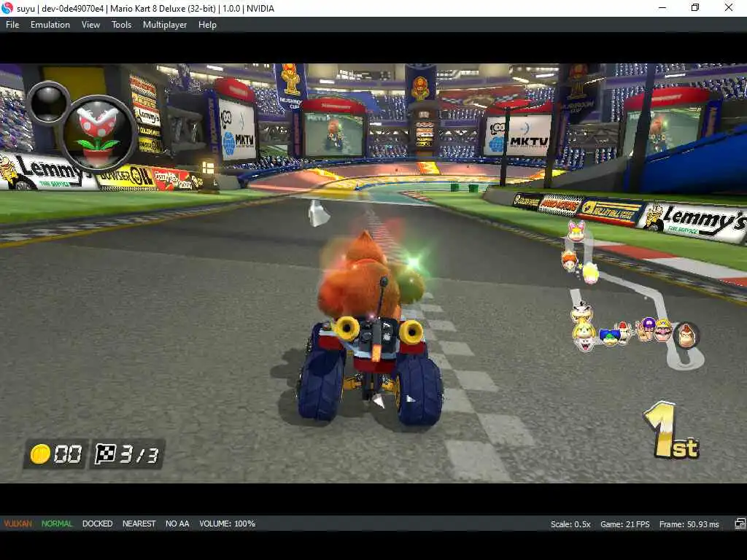747x560 pixels.
Task: Click the 1st place position indicator
Action: point(672,431)
